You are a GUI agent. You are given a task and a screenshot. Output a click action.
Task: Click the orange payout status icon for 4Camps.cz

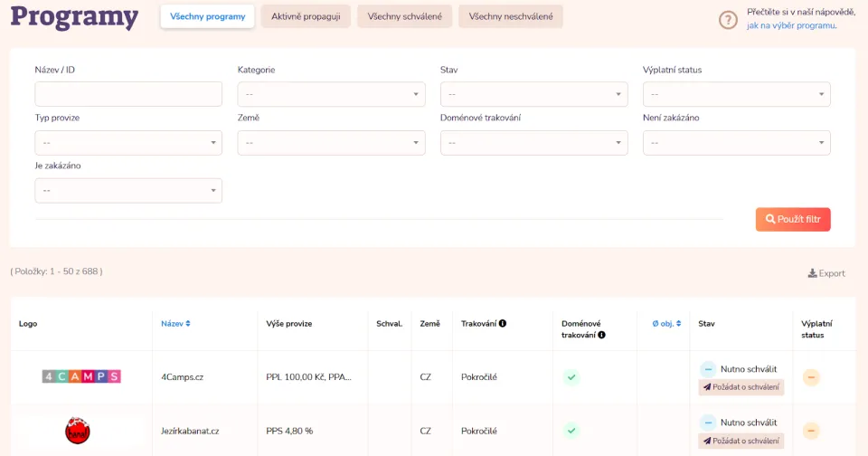coord(811,377)
